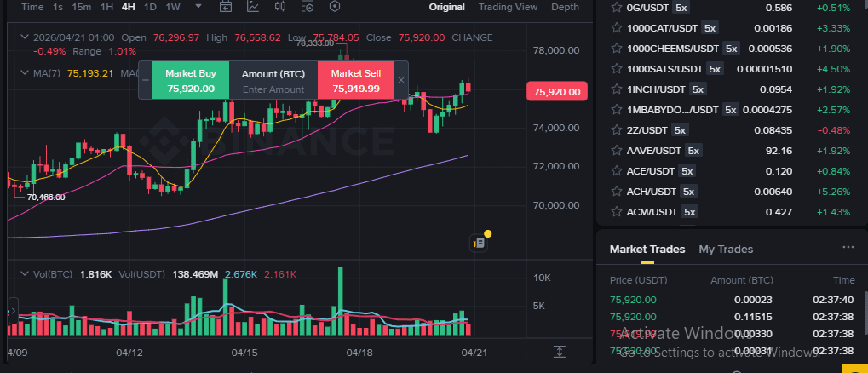Viewport: 868px width, 373px height.
Task: Click the hexagon chart preferences icon
Action: click(x=335, y=7)
